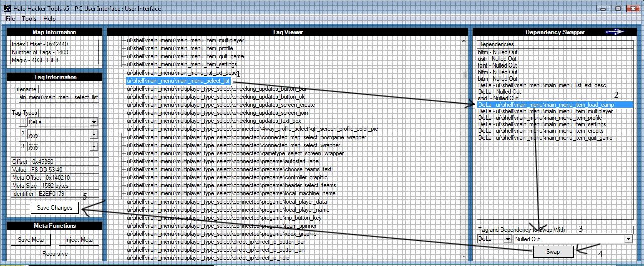The width and height of the screenshot is (644, 266).
Task: Select direct_ip_button_join tag
Action: (216, 250)
